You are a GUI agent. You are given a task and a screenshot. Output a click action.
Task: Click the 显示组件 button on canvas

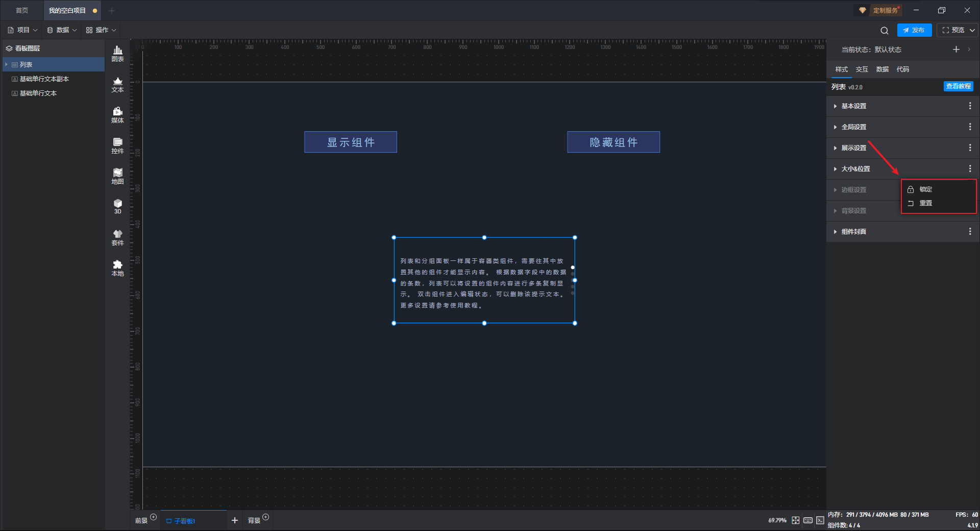click(x=351, y=142)
